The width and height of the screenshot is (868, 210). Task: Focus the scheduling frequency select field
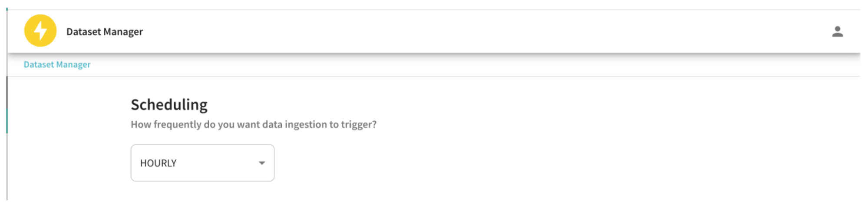click(202, 163)
